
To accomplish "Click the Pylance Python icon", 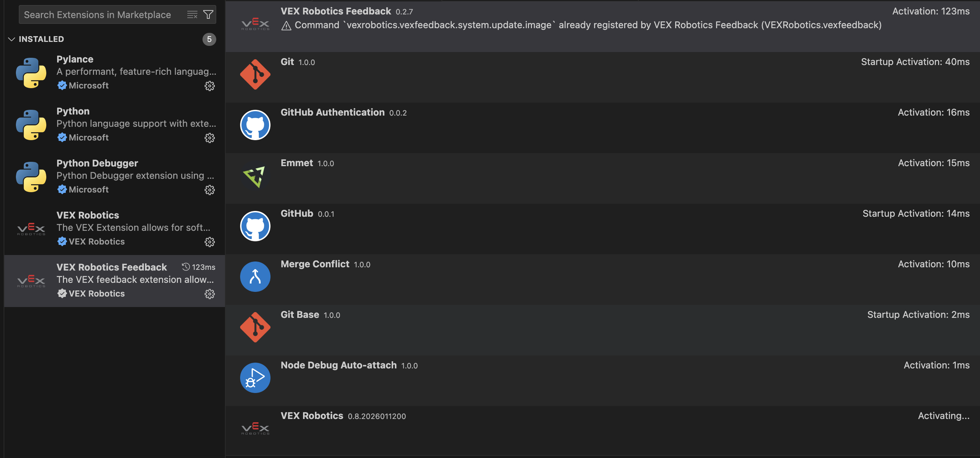I will [x=31, y=72].
